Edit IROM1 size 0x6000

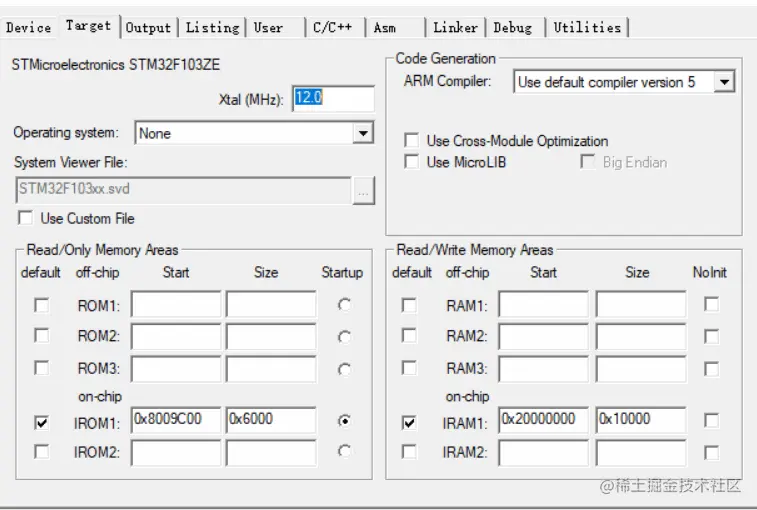point(271,420)
